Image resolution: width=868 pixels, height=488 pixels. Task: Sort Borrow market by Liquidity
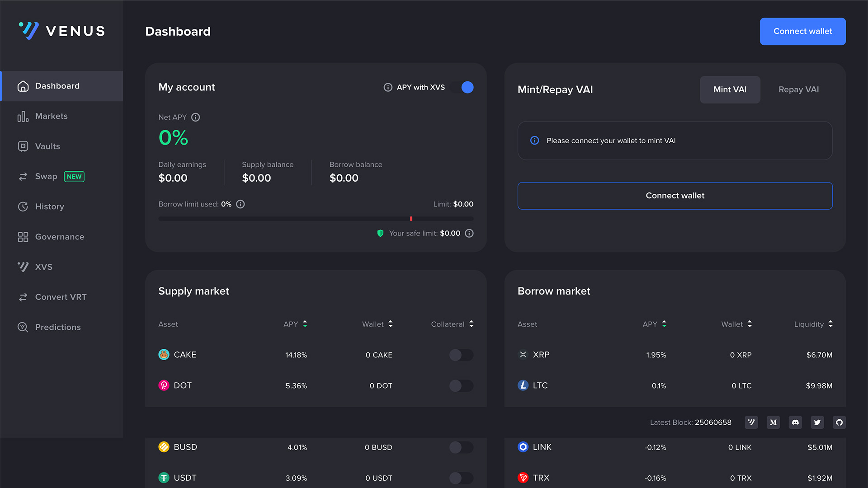click(830, 324)
